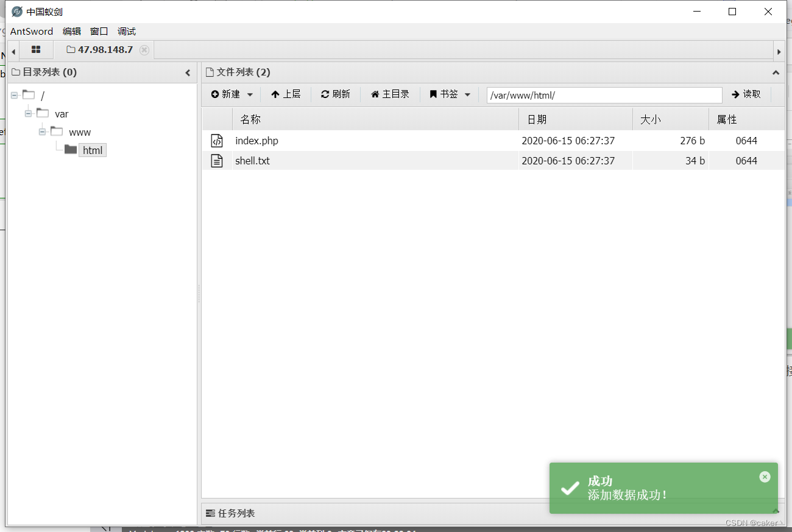
Task: Select the index.php file name
Action: pos(256,141)
